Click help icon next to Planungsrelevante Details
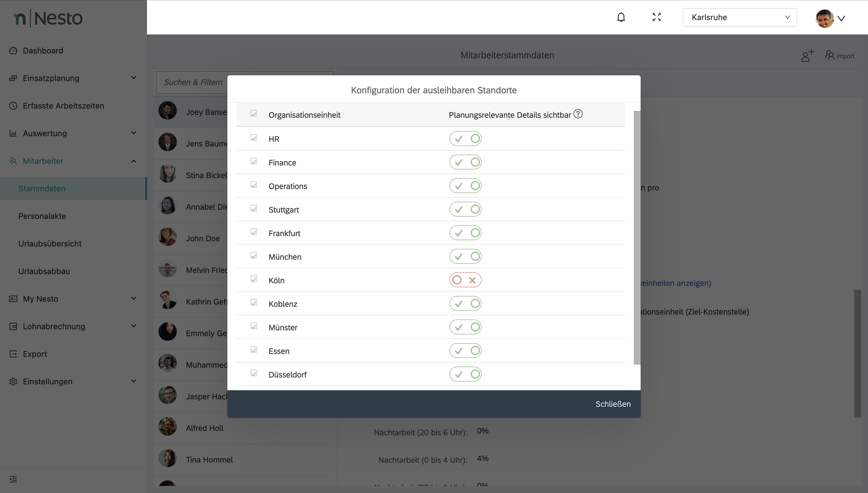 [578, 114]
